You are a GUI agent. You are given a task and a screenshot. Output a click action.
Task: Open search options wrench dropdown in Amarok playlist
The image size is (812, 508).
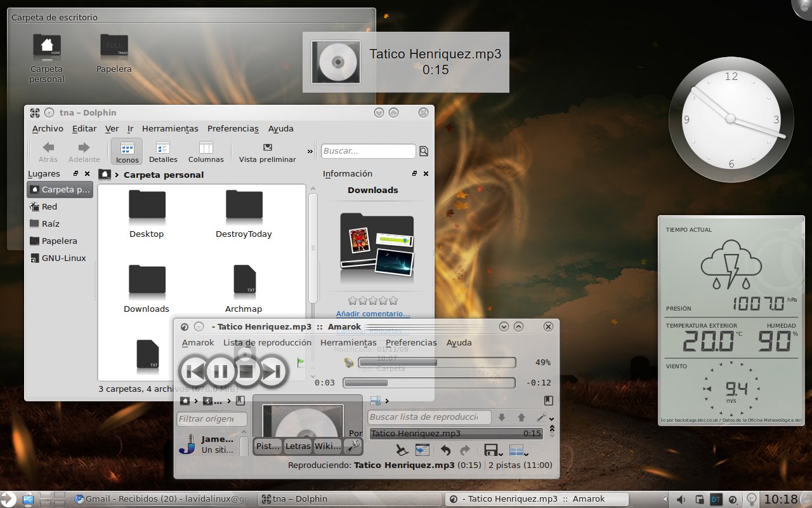544,417
